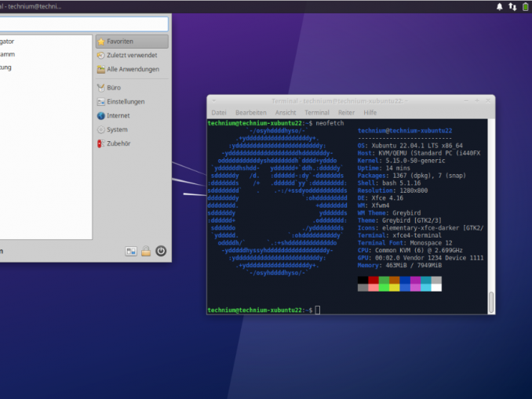Viewport: 532px width, 399px height.
Task: Click the neofetch header 'technium@technium-xubuntu22'
Action: [405, 130]
